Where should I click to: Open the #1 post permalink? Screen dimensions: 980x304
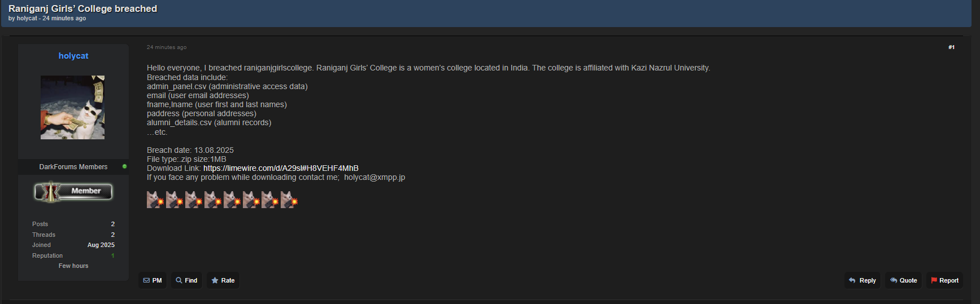[951, 47]
